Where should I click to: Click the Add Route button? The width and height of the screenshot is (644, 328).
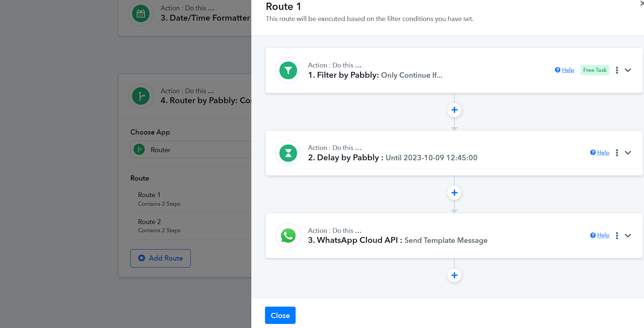pyautogui.click(x=161, y=258)
